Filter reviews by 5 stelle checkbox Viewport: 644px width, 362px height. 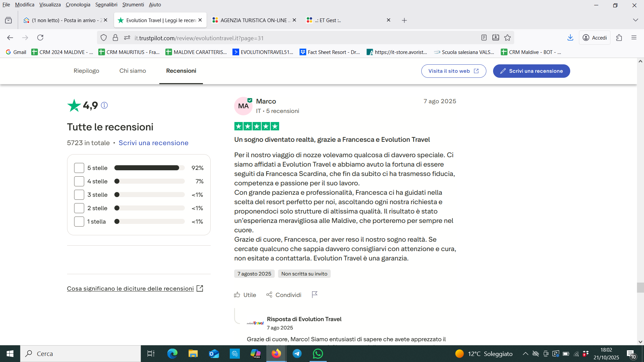[x=79, y=168]
